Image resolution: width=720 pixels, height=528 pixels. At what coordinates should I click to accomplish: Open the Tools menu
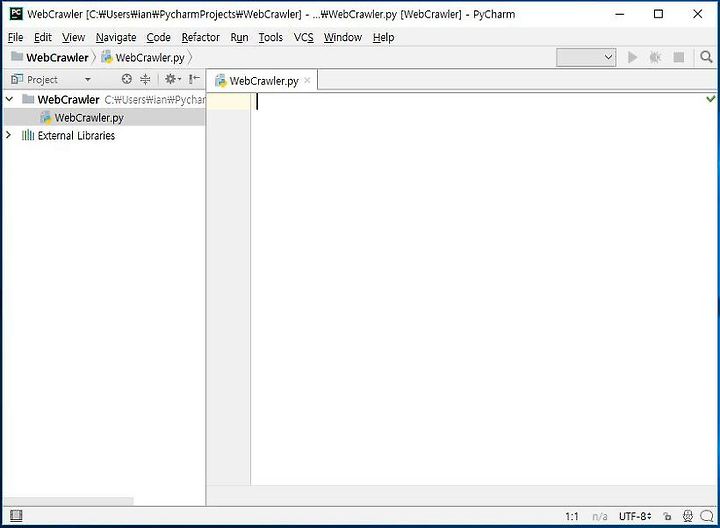(270, 37)
